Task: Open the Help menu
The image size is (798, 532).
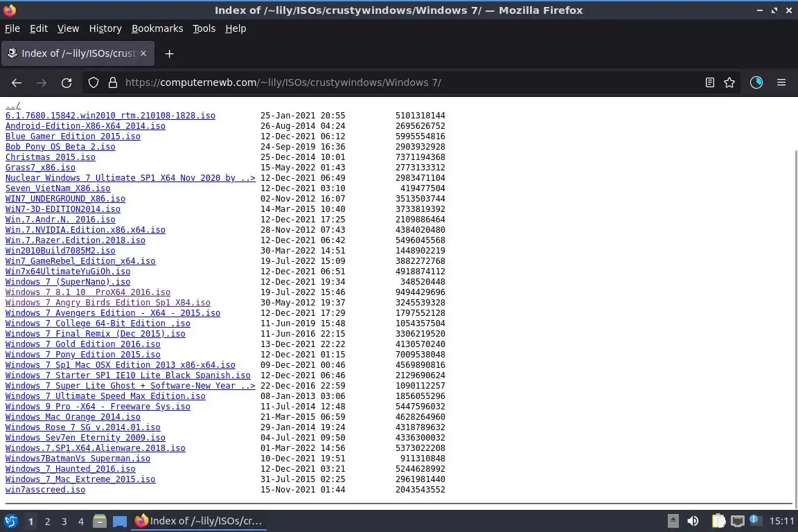Action: [x=236, y=28]
